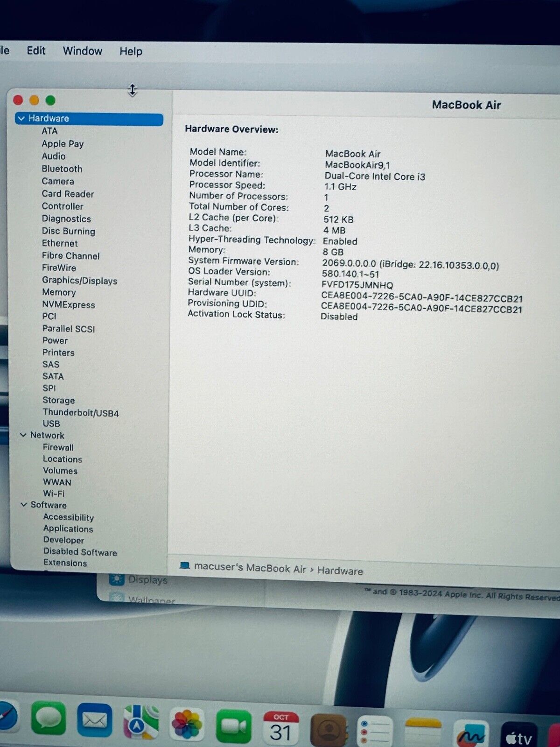Select PCI in the sidebar
Image resolution: width=560 pixels, height=747 pixels.
click(49, 317)
